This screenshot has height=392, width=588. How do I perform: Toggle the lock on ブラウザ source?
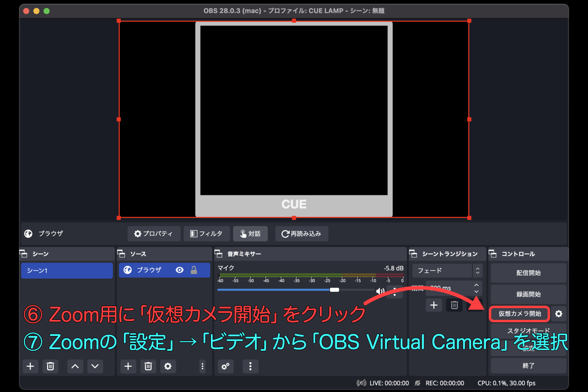point(194,270)
